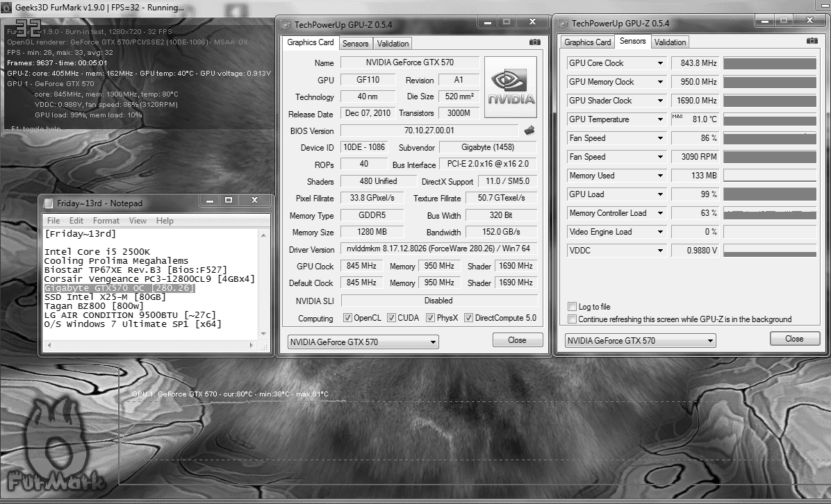
Task: Click Close button in Graphics Card GPU-Z window
Action: click(517, 340)
